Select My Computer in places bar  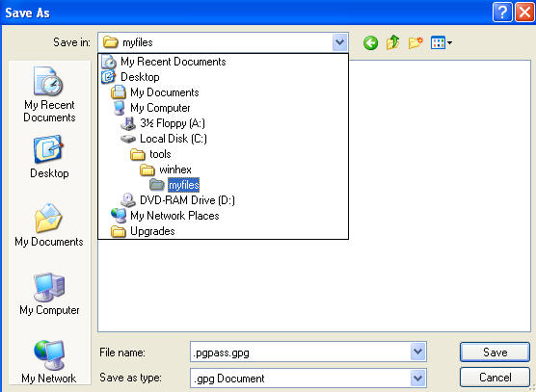[49, 294]
